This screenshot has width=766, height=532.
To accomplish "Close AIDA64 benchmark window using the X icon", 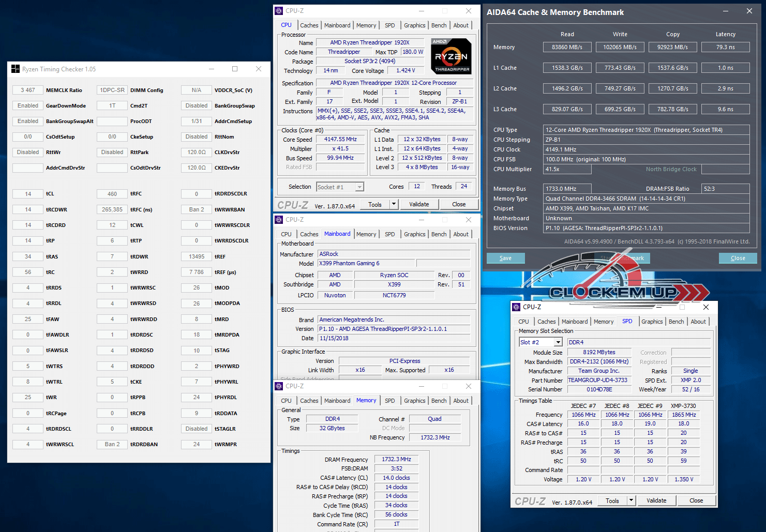I will click(x=749, y=11).
